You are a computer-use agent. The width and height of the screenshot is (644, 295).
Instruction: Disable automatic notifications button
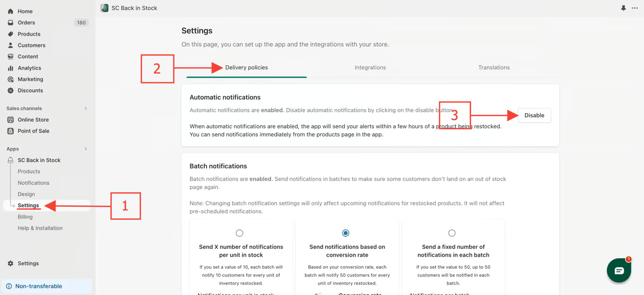pos(534,115)
